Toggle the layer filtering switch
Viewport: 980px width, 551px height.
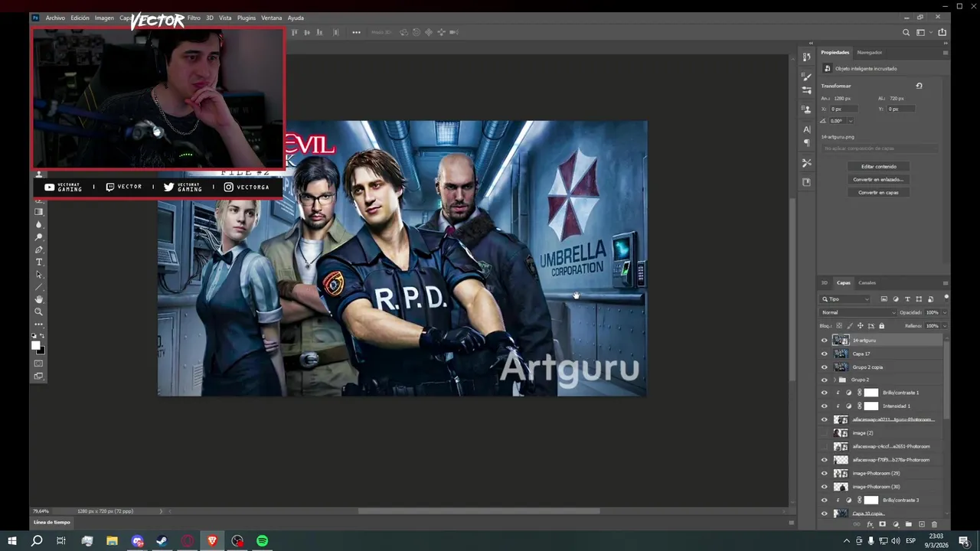946,298
